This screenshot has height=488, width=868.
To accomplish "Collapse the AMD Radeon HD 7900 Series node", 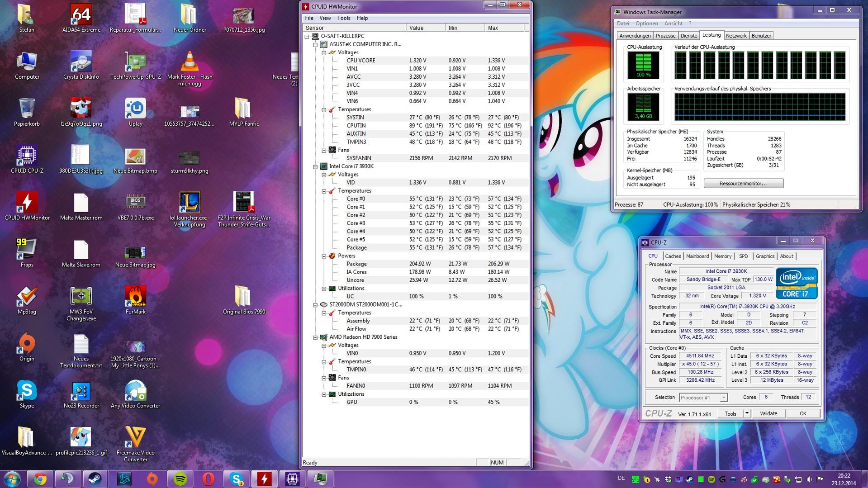I will coord(315,337).
